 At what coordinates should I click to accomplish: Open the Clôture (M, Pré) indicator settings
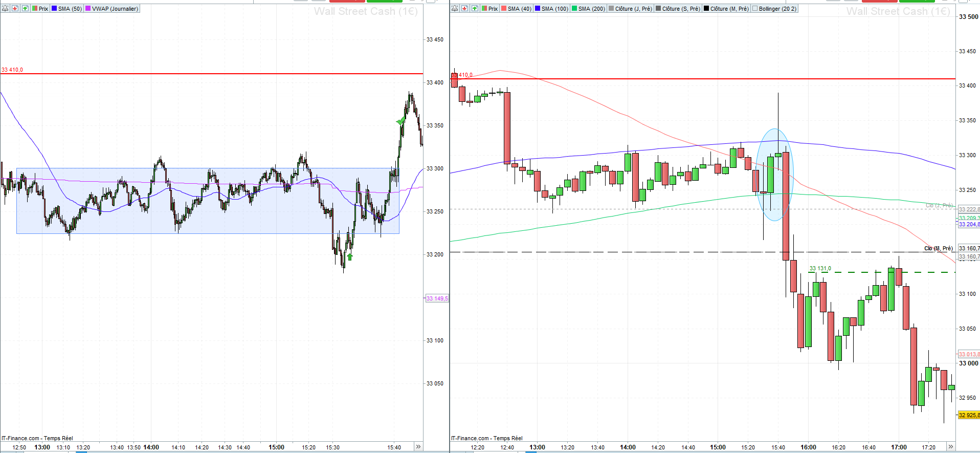click(x=726, y=9)
